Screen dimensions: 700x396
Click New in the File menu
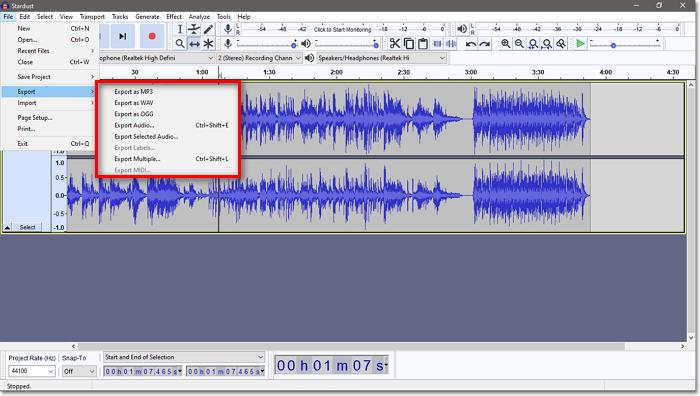pyautogui.click(x=49, y=28)
